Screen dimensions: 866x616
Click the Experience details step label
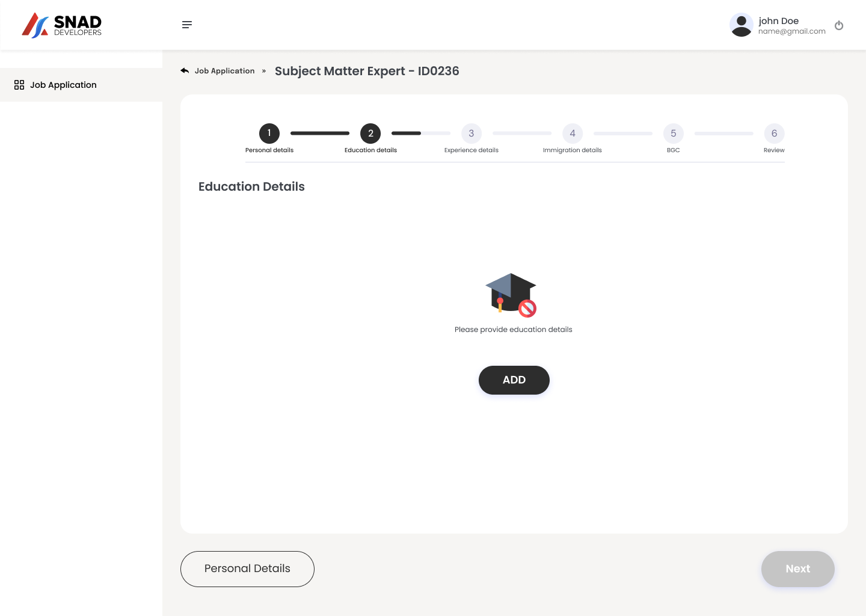(471, 150)
